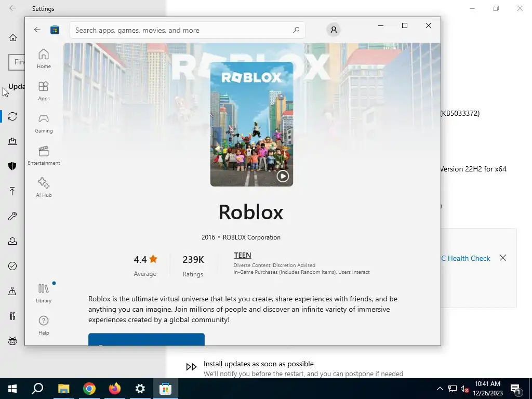Open the TEEN rating link
Viewport: 532px width, 399px height.
point(242,255)
